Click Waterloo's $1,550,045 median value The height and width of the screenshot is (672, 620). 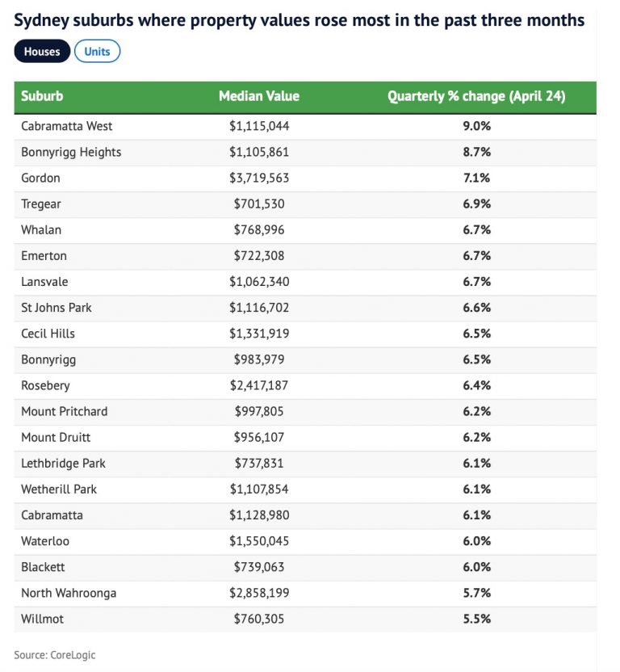coord(258,541)
